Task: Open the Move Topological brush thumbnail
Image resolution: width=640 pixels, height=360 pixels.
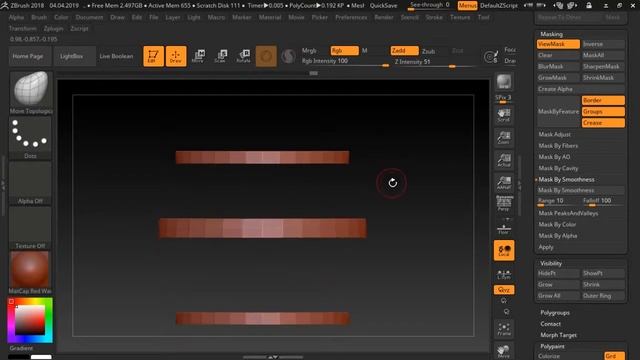Action: pos(31,92)
